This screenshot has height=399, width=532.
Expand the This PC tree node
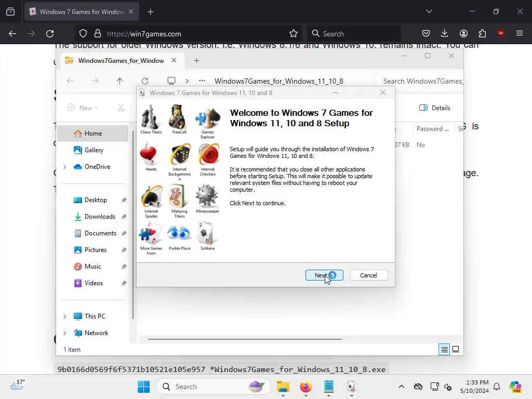[64, 316]
